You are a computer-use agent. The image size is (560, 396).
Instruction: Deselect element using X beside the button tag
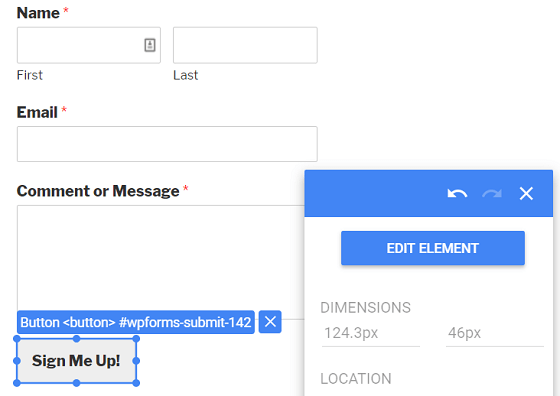[x=270, y=322]
